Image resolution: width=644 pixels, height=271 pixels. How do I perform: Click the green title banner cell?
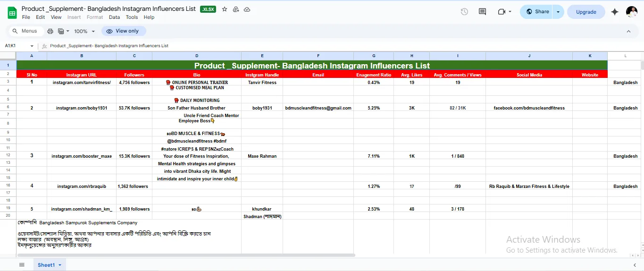pyautogui.click(x=312, y=66)
